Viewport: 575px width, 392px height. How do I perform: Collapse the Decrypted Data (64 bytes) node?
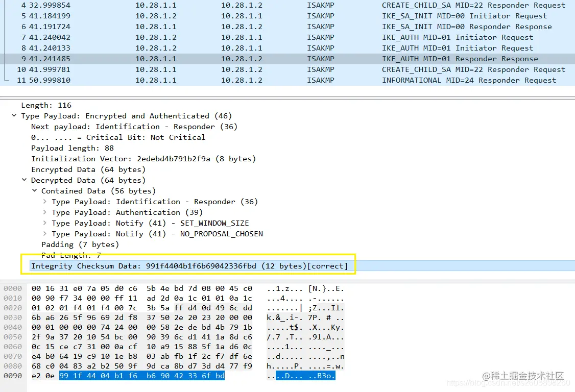click(24, 180)
